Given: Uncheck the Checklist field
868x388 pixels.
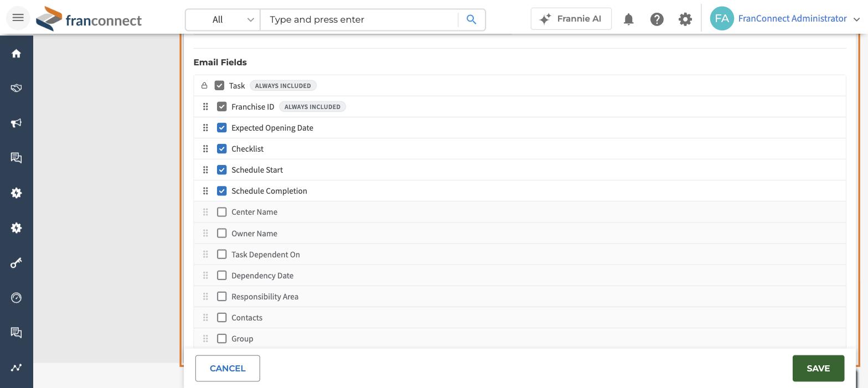Looking at the screenshot, I should (222, 149).
